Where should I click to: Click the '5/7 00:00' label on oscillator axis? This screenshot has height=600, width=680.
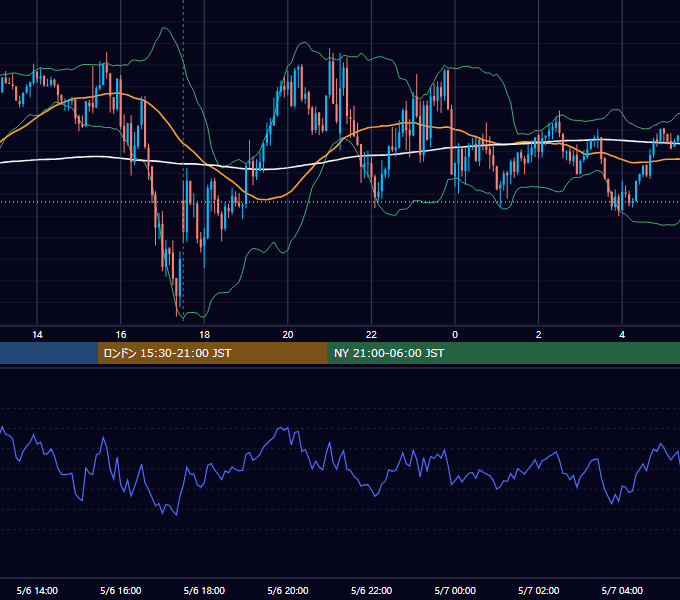455,590
